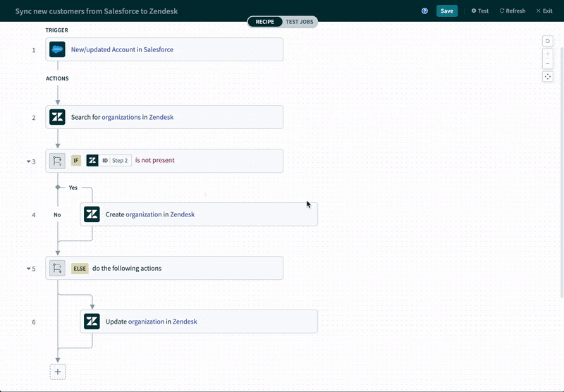Image resolution: width=564 pixels, height=392 pixels.
Task: Click the TRIGGER section label
Action: pyautogui.click(x=56, y=30)
